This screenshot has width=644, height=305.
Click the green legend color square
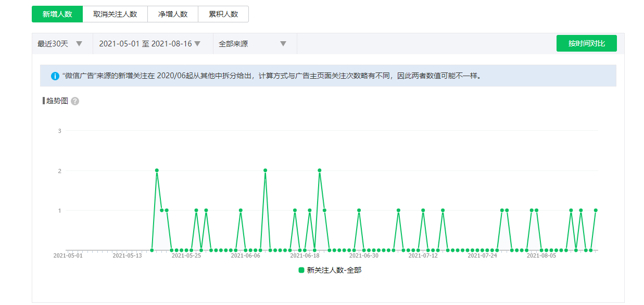click(301, 270)
